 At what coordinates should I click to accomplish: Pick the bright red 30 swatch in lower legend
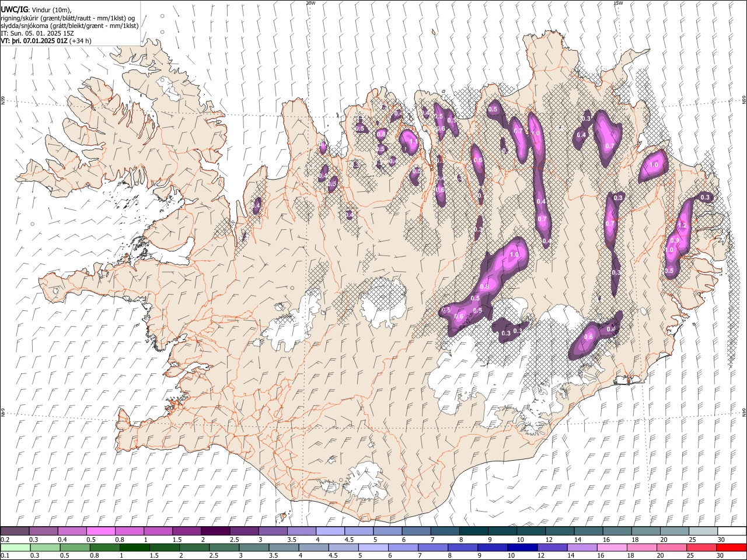click(731, 548)
